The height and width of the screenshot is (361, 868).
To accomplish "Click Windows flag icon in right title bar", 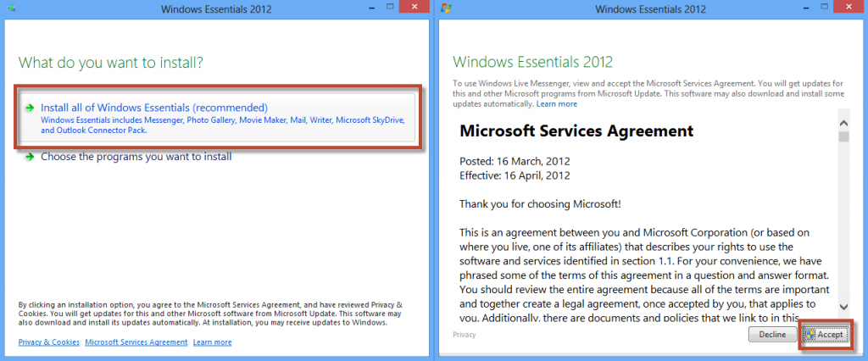I will coord(446,8).
